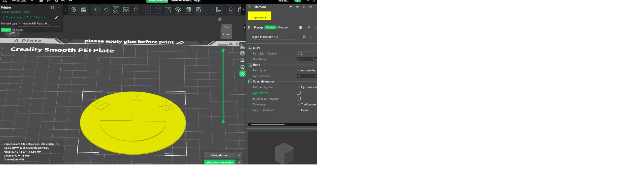Open the Creality Ender-3 V3 KE printer dropdown
644x169 pixels.
(x=27, y=17)
